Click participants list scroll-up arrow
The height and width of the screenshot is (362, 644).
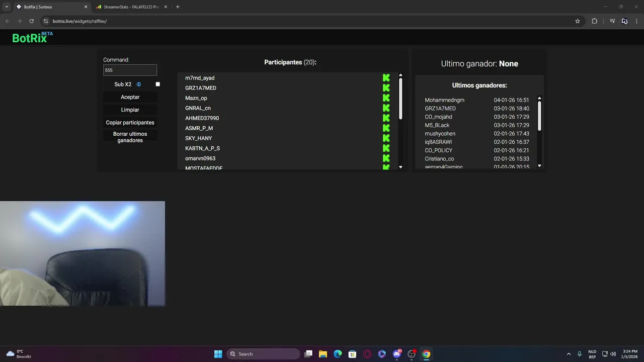(400, 75)
